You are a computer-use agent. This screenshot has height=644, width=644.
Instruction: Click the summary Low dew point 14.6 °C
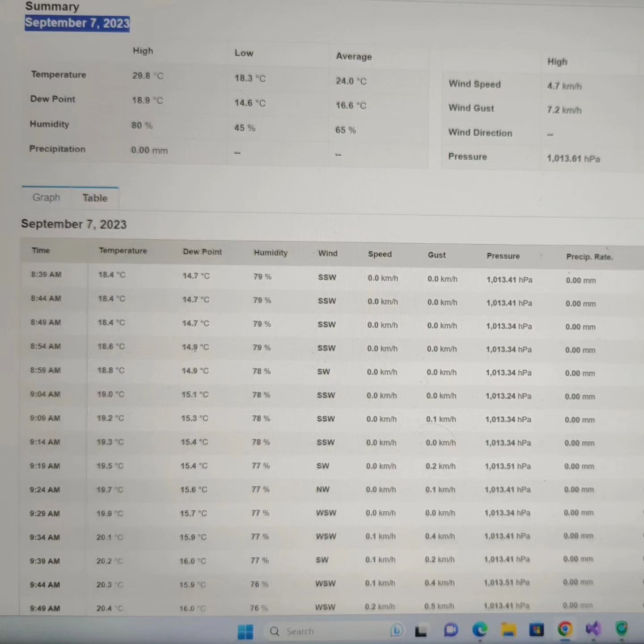click(250, 103)
